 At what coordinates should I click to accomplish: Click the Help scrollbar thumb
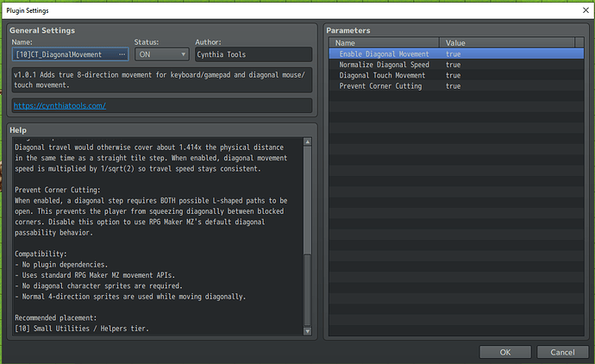(308, 199)
